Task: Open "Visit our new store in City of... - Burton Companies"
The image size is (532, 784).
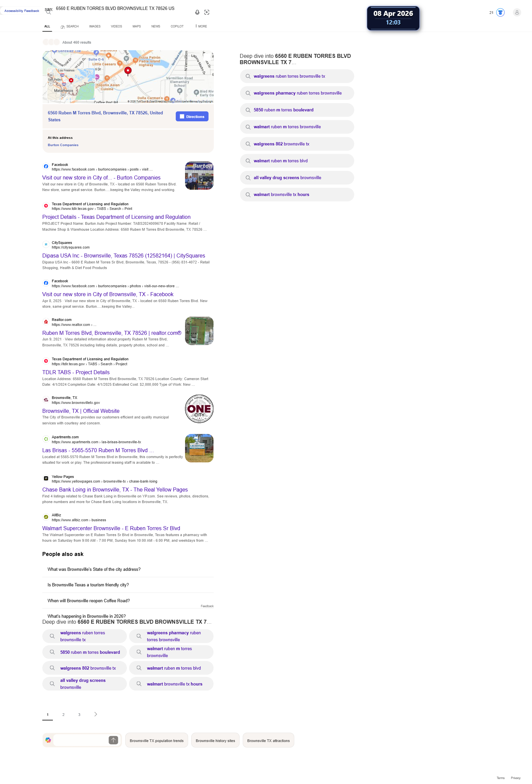Action: [101, 178]
